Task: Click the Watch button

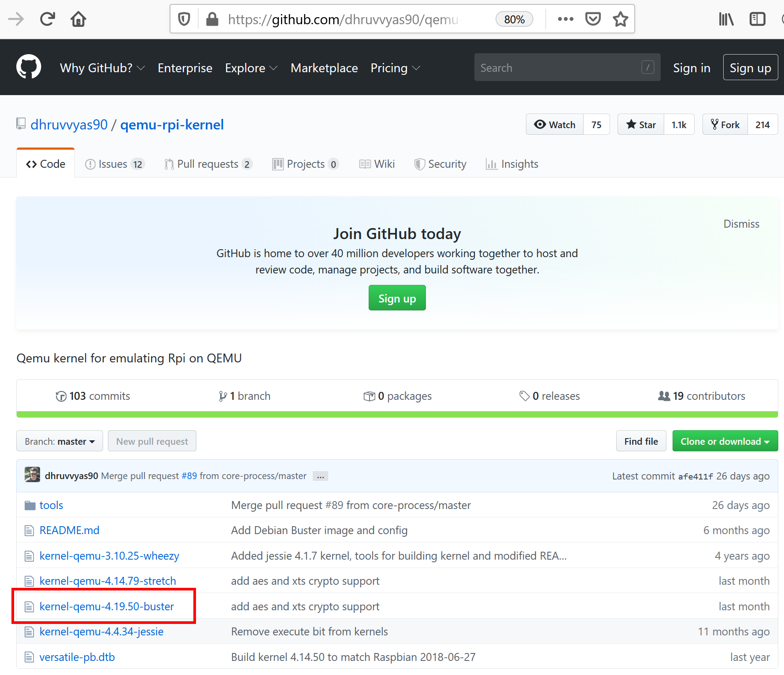Action: (x=555, y=125)
